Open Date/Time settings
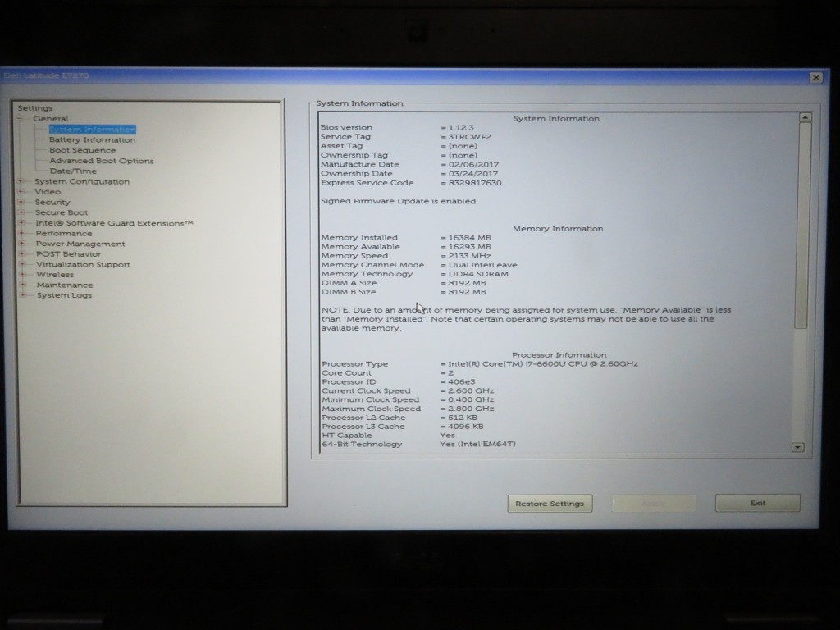 coord(73,171)
